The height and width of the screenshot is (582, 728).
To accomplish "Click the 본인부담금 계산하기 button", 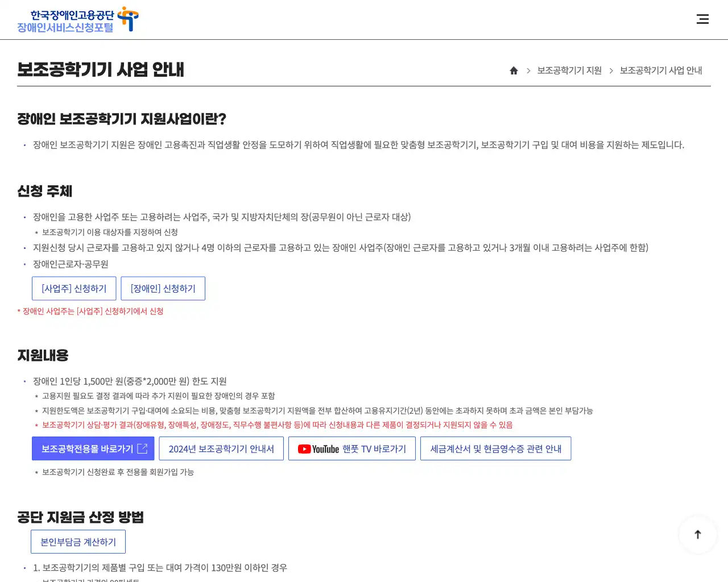I will click(x=78, y=541).
